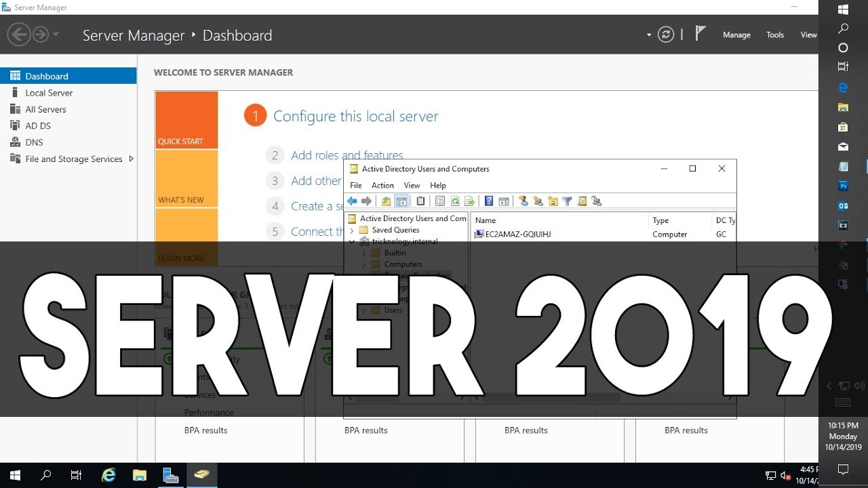Viewport: 868px width, 488px height.
Task: Open Help menu in Active Directory window
Action: (438, 185)
